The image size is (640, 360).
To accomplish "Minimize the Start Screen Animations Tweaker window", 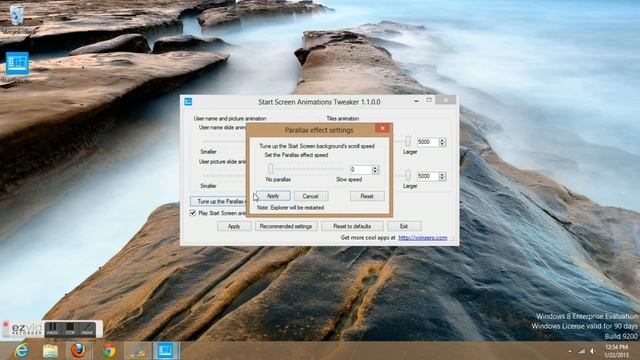I will (x=416, y=100).
